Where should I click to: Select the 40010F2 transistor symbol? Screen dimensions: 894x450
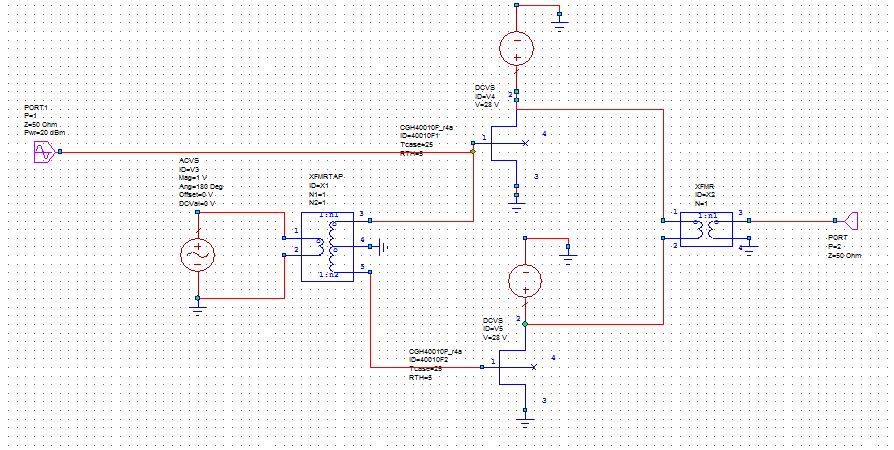pyautogui.click(x=515, y=368)
